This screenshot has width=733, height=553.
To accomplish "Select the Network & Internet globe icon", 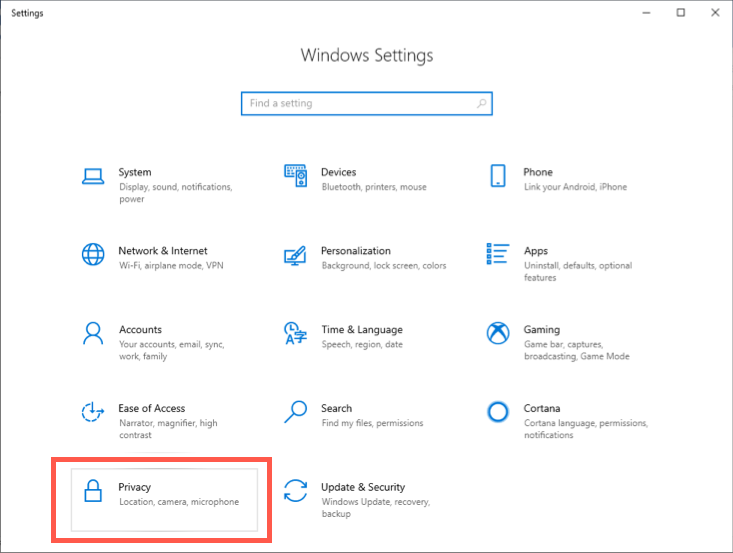I will click(93, 254).
